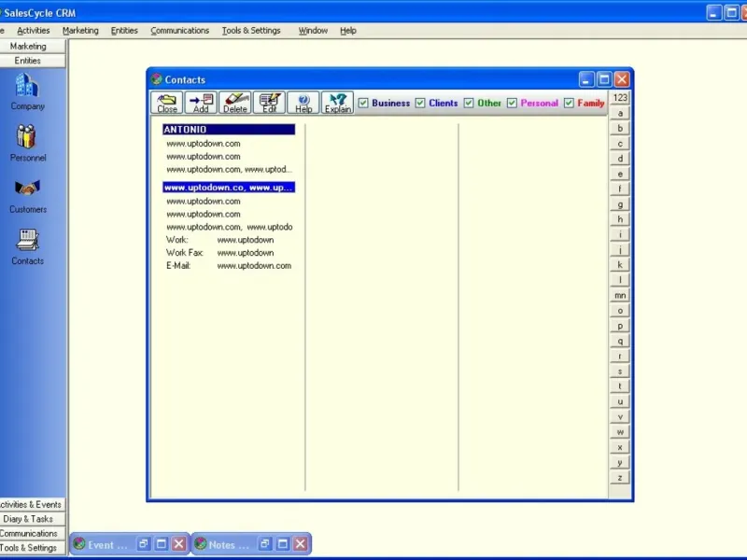Open the Activities menu

point(34,31)
